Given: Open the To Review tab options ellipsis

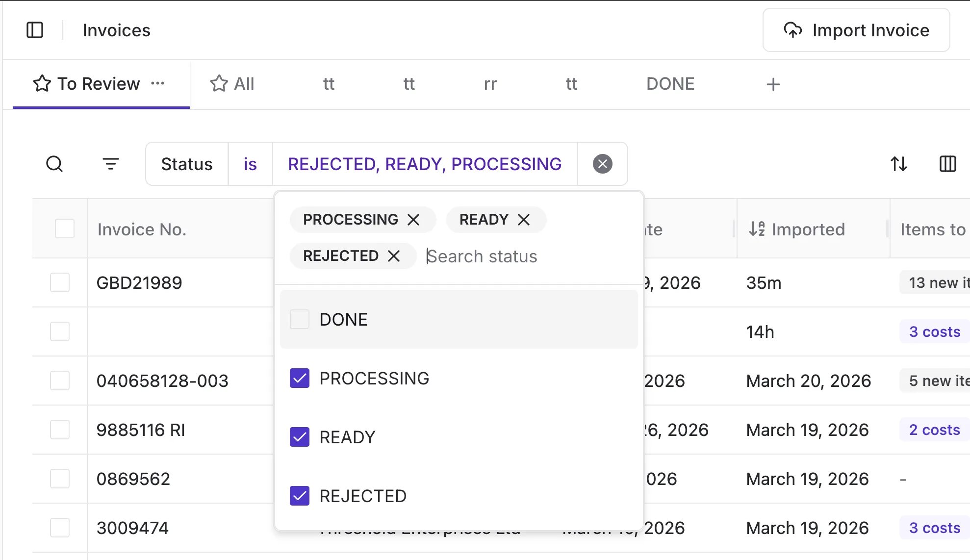Looking at the screenshot, I should click(x=157, y=83).
